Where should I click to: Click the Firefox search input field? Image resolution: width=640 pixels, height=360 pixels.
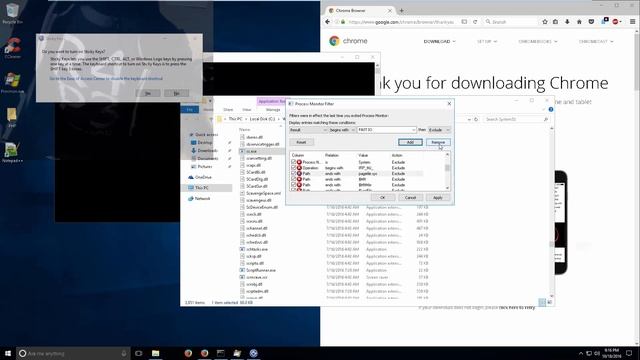510,22
